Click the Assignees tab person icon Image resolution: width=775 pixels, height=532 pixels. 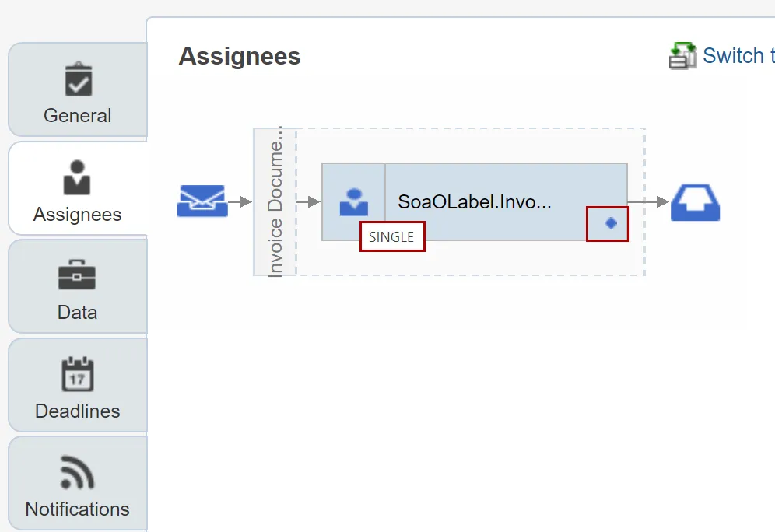click(78, 178)
